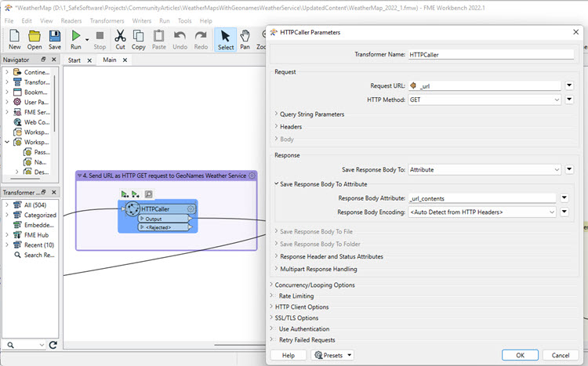
Task: Collapse Save Response Body To Attribute section
Action: tap(276, 183)
